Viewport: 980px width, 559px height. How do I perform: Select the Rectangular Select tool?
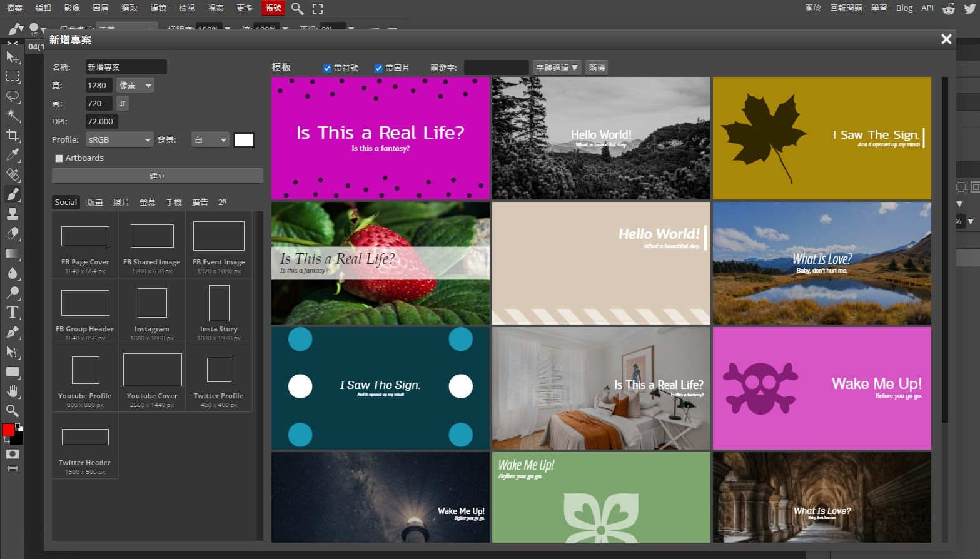point(13,76)
